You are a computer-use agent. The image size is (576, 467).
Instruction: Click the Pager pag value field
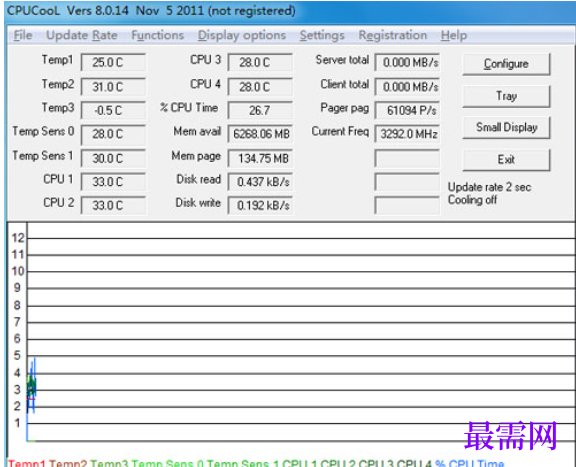pos(407,110)
